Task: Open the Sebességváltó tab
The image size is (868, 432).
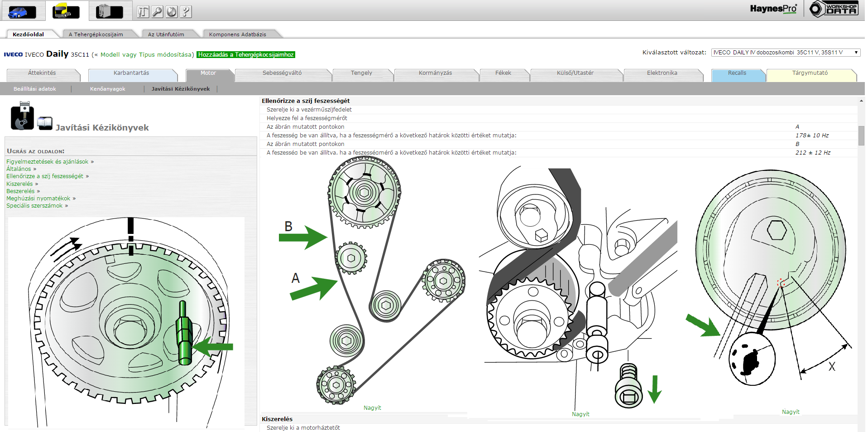Action: tap(282, 73)
